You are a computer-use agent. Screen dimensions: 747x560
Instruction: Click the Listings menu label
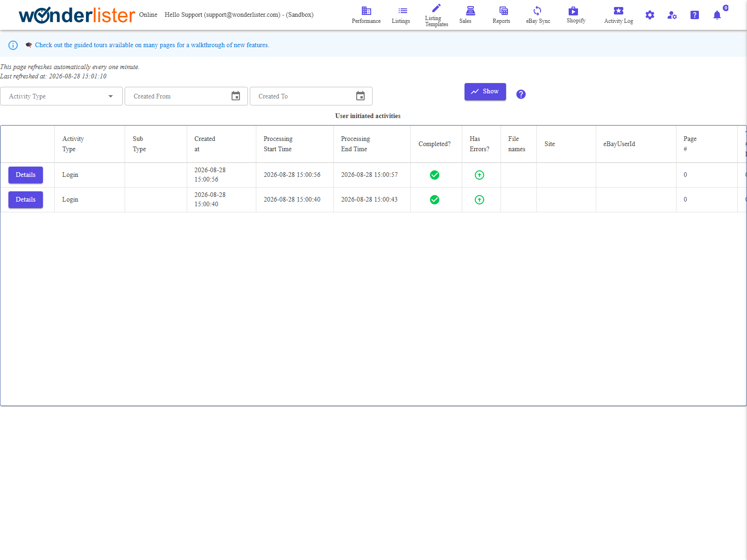point(401,21)
